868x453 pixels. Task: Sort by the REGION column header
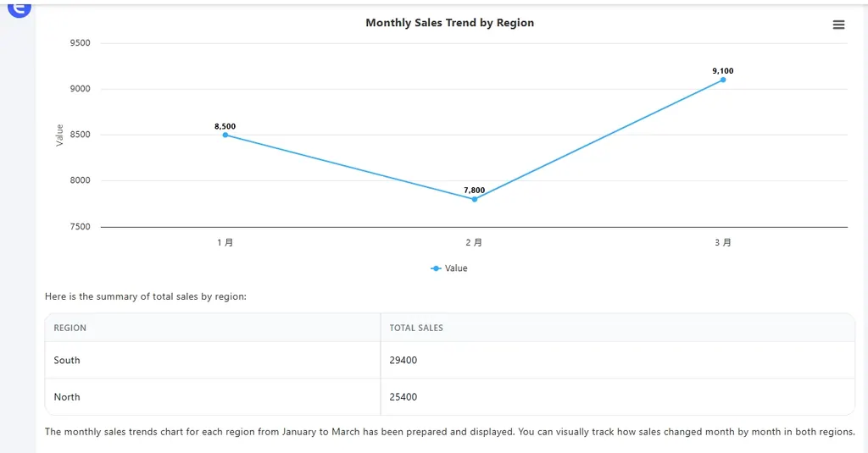pyautogui.click(x=70, y=328)
